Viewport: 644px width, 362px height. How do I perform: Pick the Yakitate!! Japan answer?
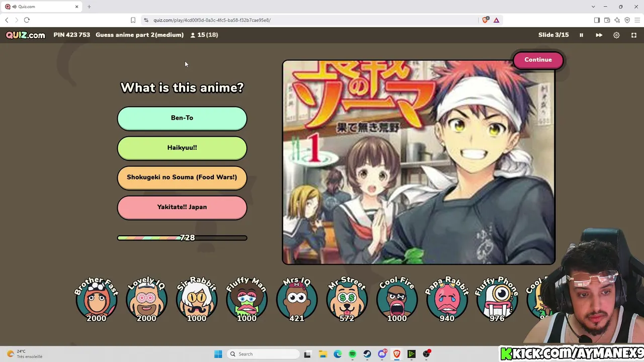(182, 207)
